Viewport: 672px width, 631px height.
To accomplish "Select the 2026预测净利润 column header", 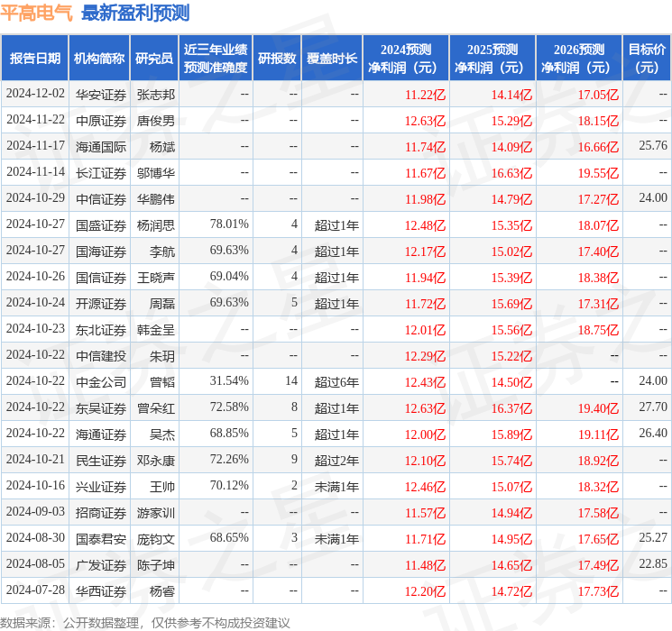I will pos(579,59).
